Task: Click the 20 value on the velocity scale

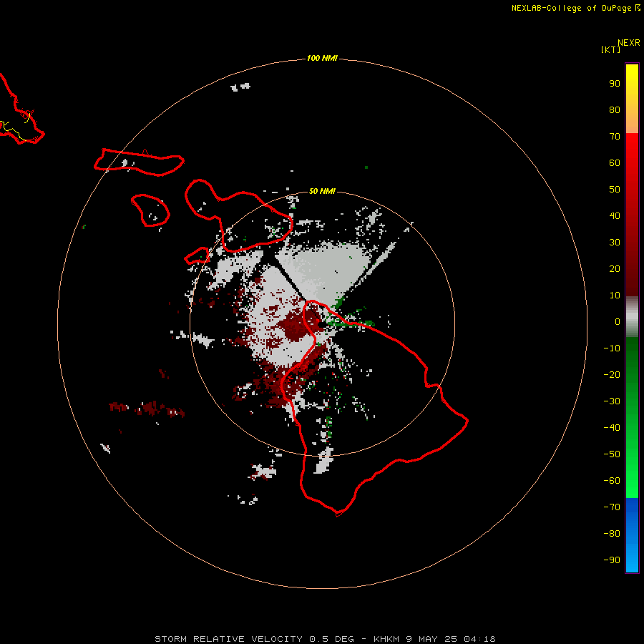Action: 615,268
